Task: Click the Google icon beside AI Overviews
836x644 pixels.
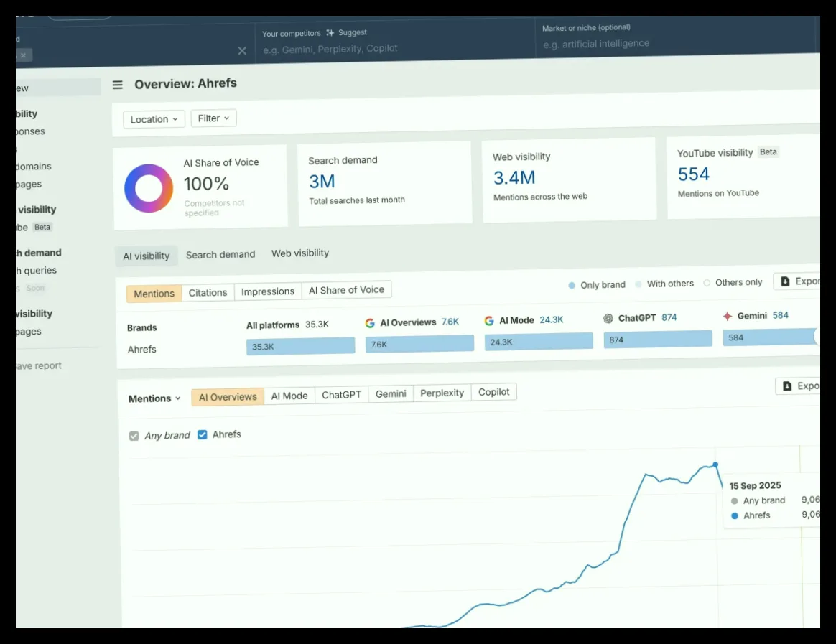Action: point(370,323)
